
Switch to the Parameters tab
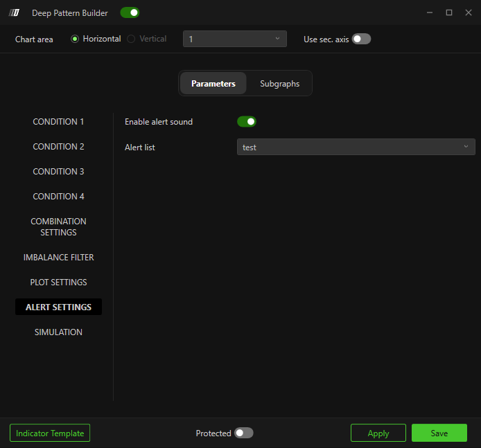213,84
